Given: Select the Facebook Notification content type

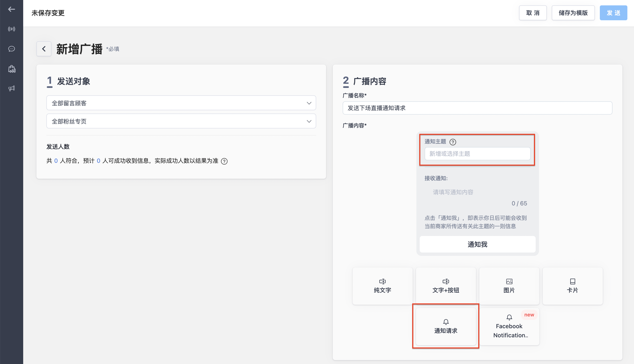Looking at the screenshot, I should point(509,327).
